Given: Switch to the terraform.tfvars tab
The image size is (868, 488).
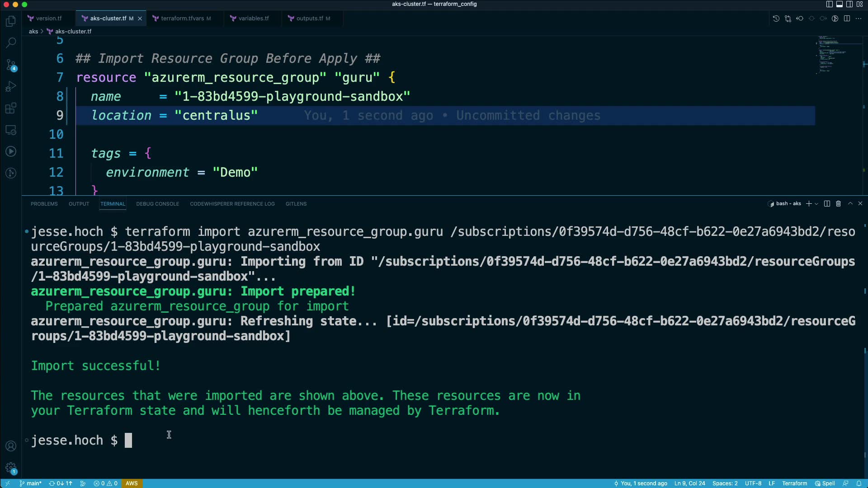Looking at the screenshot, I should click(x=182, y=19).
